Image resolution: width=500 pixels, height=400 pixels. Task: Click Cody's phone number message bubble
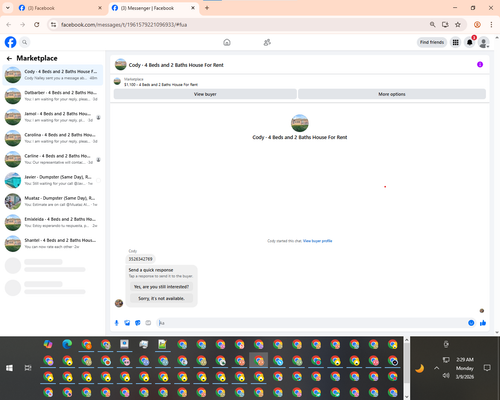point(140,259)
